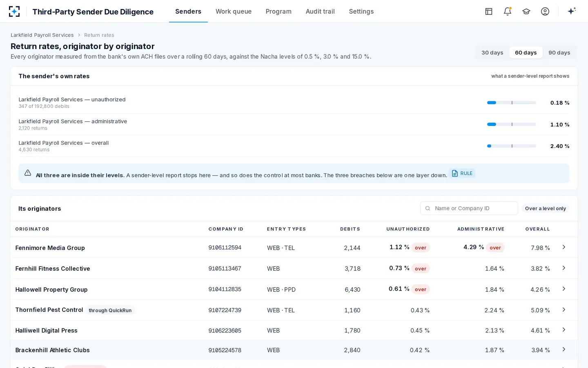Select the 30 days range
This screenshot has width=588, height=368.
tap(492, 53)
